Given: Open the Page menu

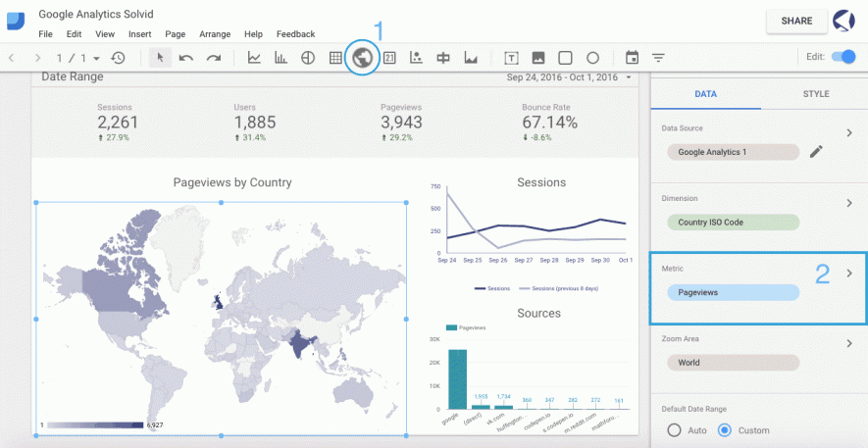Looking at the screenshot, I should coord(175,34).
